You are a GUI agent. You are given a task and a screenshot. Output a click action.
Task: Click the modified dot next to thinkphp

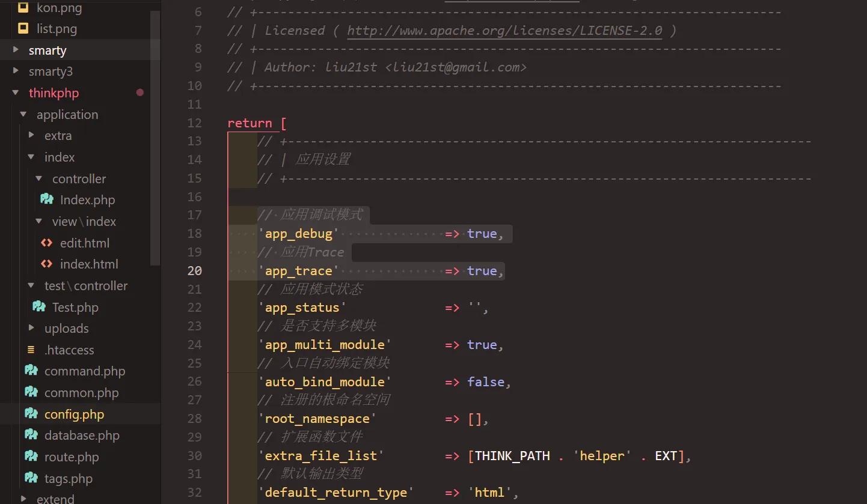pyautogui.click(x=140, y=93)
